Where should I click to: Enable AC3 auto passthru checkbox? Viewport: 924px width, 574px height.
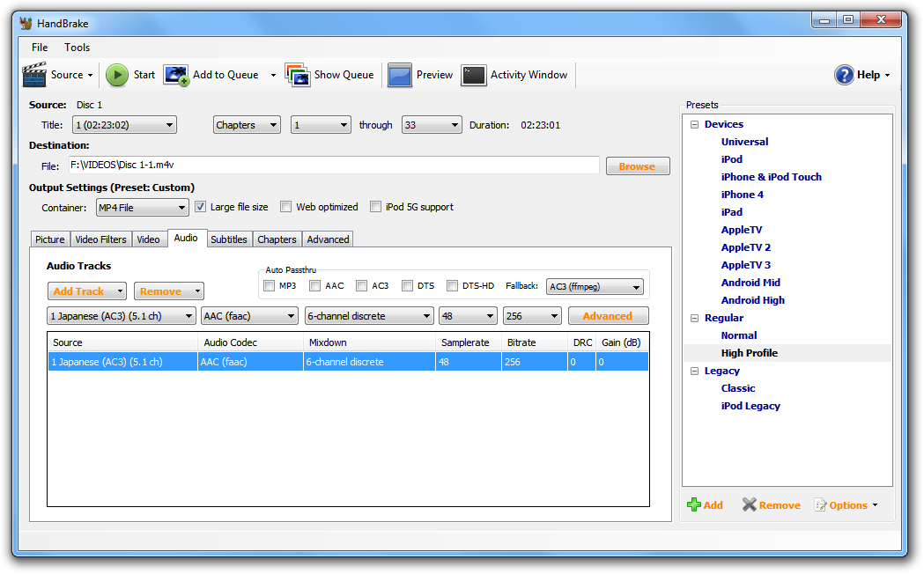tap(362, 285)
